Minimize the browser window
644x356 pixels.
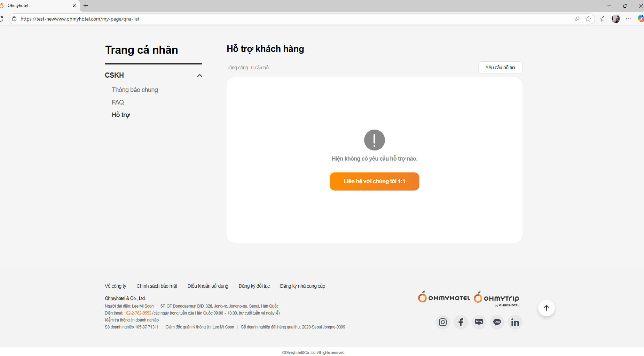click(x=609, y=6)
